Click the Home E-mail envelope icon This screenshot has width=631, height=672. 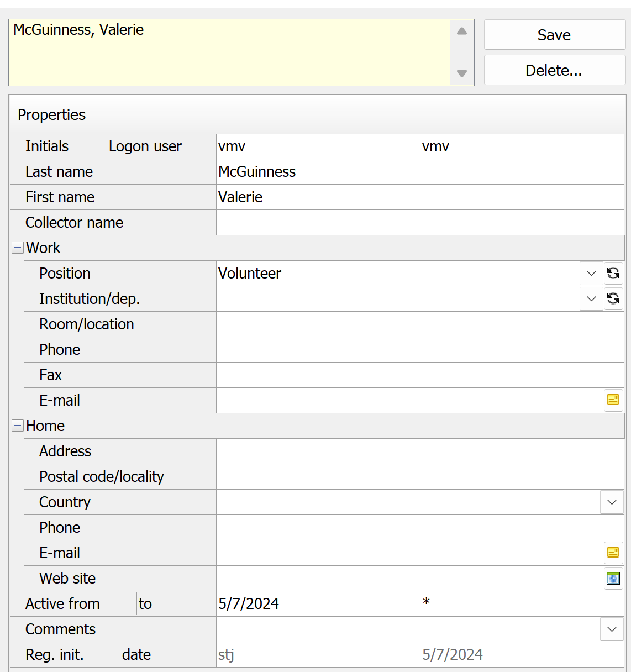pos(613,553)
